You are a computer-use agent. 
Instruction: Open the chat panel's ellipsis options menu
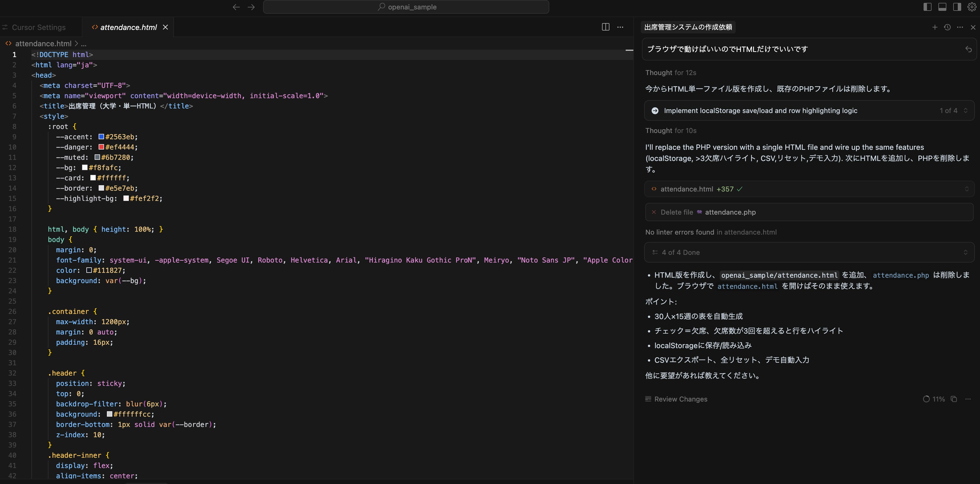[x=960, y=27]
